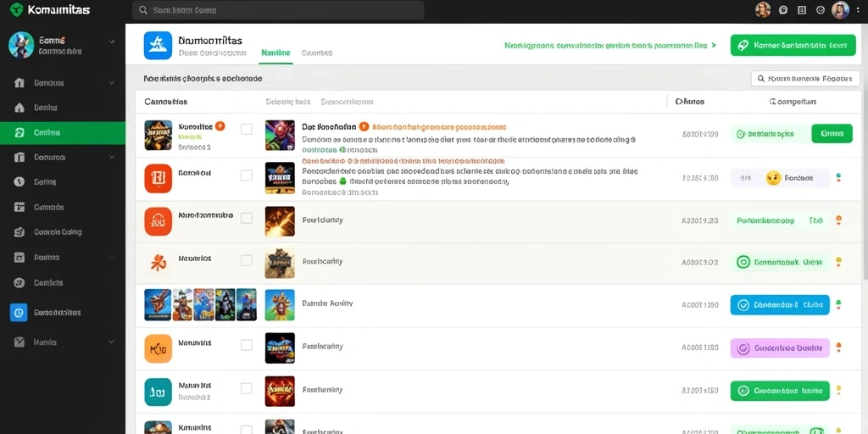The image size is (868, 434).
Task: Expand the first sidebar item chevron
Action: (111, 83)
